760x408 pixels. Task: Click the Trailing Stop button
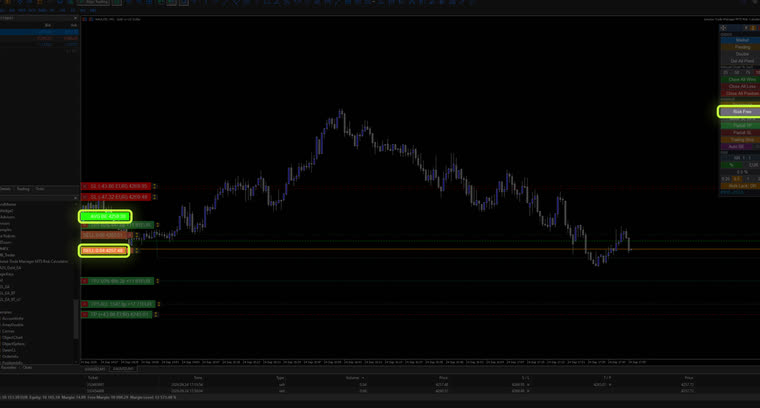pyautogui.click(x=741, y=140)
